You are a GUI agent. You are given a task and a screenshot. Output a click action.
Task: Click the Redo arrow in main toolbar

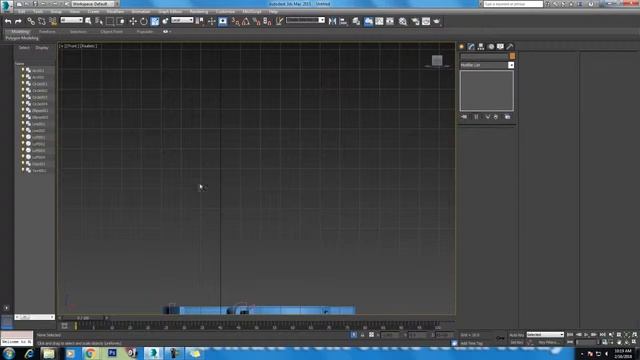click(18, 21)
